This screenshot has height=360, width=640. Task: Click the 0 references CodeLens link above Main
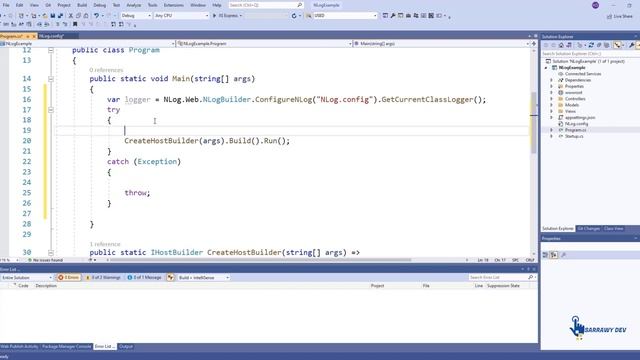coord(106,70)
